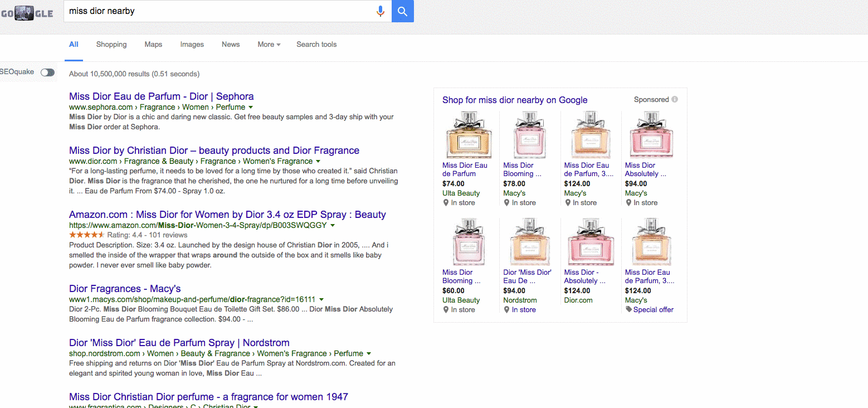Click In store under the Nordstrom listing

[x=524, y=310]
